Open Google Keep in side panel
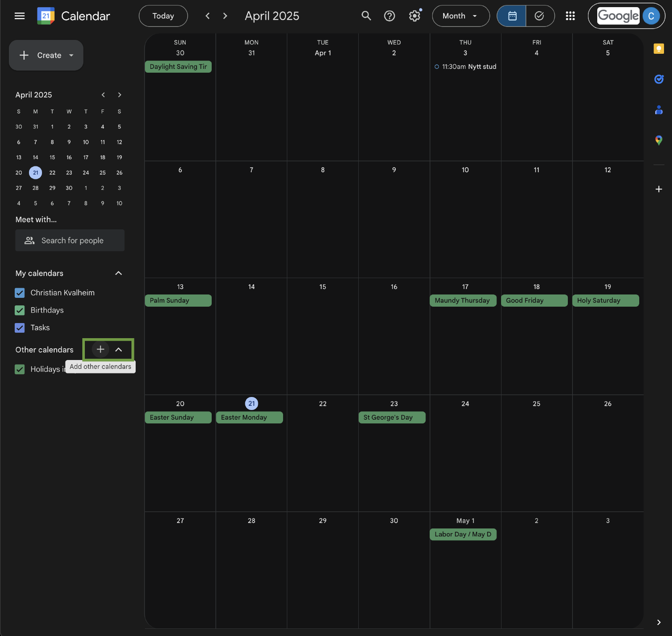Viewport: 672px width, 636px height. [659, 49]
